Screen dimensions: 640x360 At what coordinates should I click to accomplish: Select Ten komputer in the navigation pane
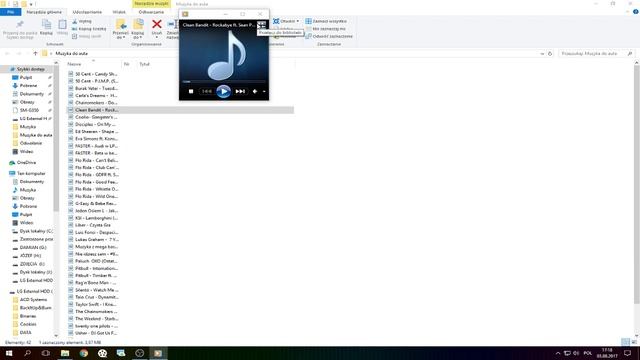(x=31, y=173)
